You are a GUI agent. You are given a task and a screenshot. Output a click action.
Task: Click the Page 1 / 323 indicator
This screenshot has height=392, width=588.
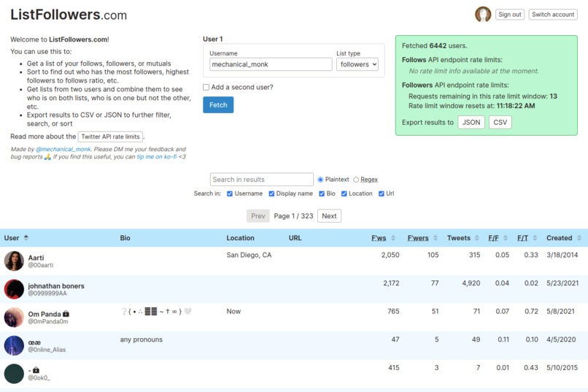coord(293,215)
